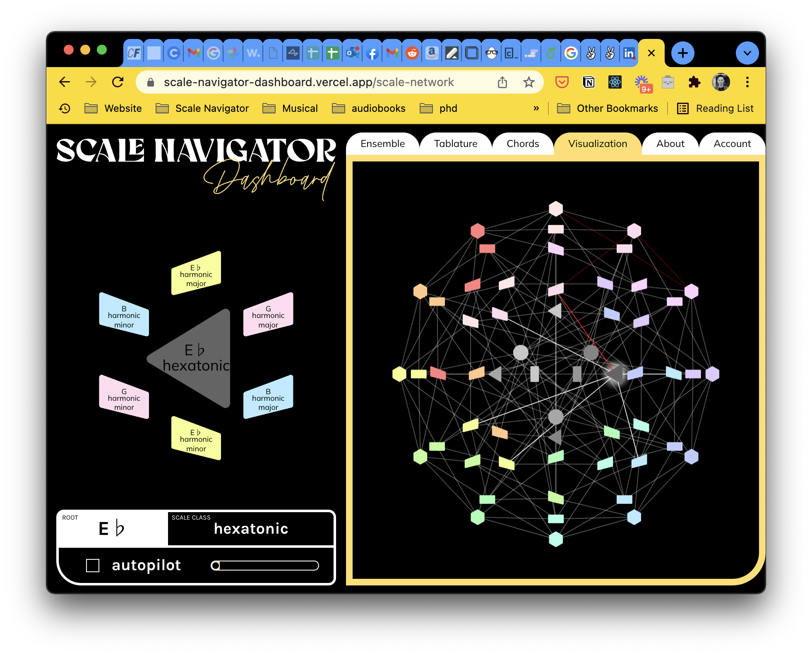Select the G harmonic minor scale tile
812x655 pixels.
point(124,397)
